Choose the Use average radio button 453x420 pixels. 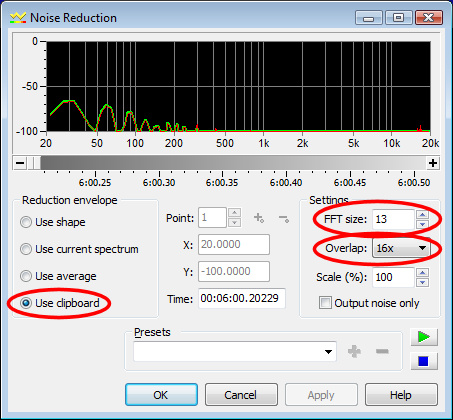pos(58,276)
